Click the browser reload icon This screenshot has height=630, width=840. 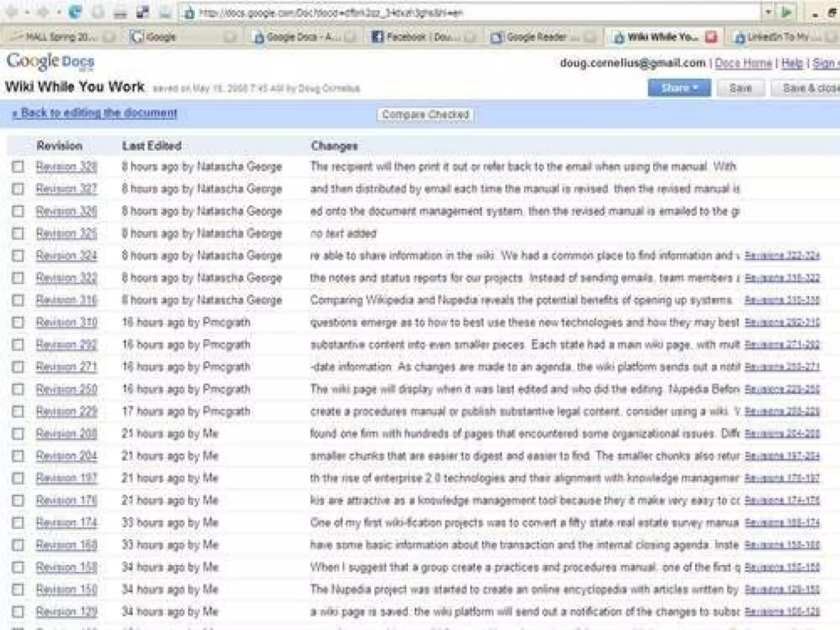(75, 12)
